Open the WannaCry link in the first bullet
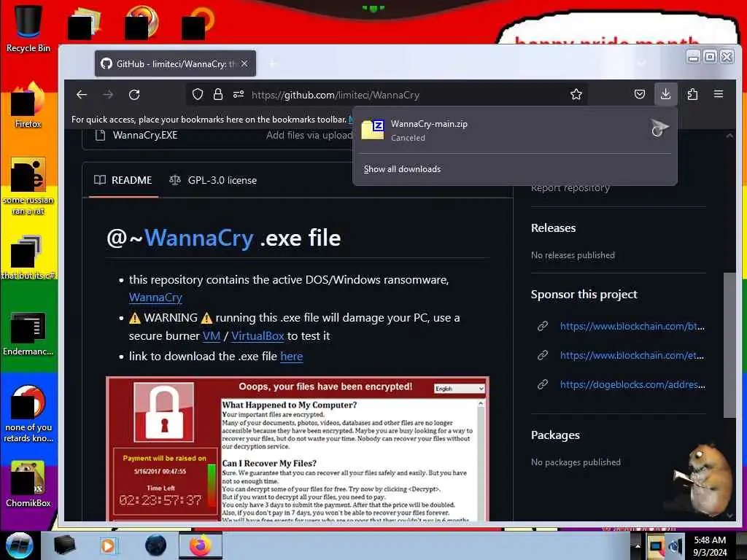Screen dimensions: 747x560 [x=155, y=297]
